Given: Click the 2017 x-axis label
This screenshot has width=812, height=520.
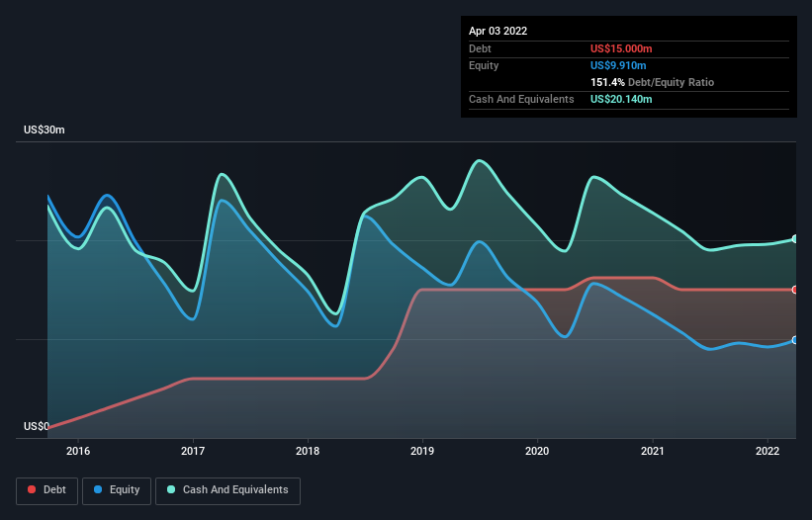Looking at the screenshot, I should 193,451.
